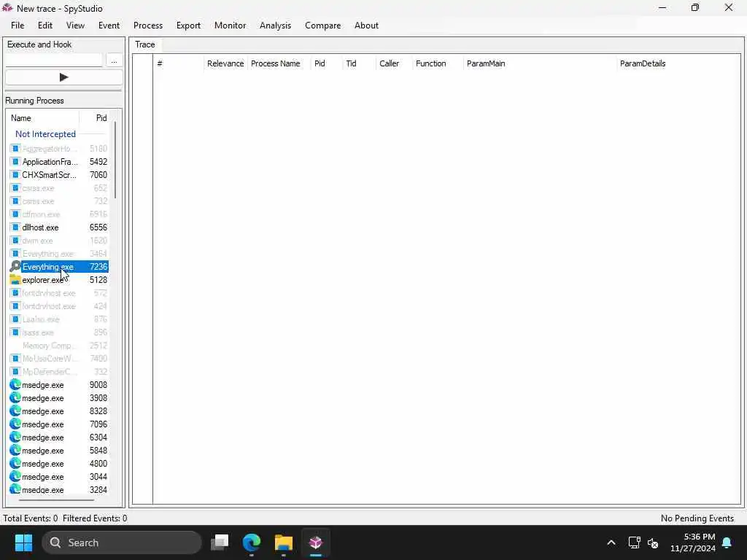Open the Edit menu
747x560 pixels.
coord(44,26)
